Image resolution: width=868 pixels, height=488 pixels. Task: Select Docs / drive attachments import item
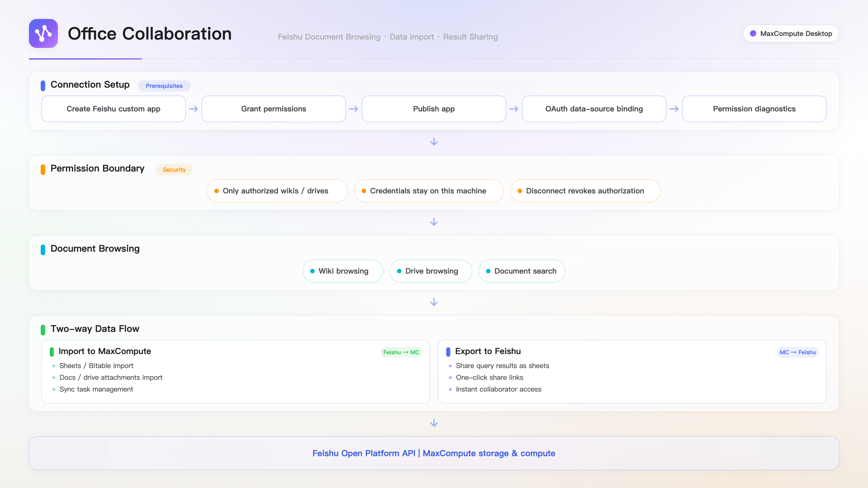[111, 378]
